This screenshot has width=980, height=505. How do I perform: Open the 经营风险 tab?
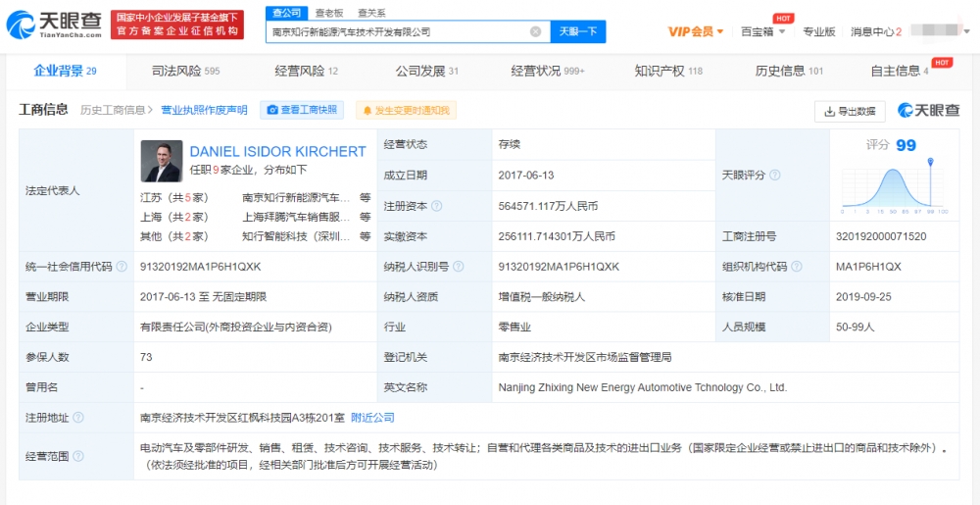(306, 72)
